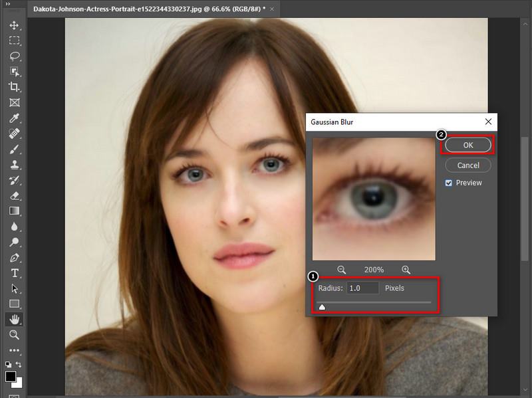The image size is (532, 398).
Task: Select the Zoom tool in toolbar
Action: click(14, 335)
